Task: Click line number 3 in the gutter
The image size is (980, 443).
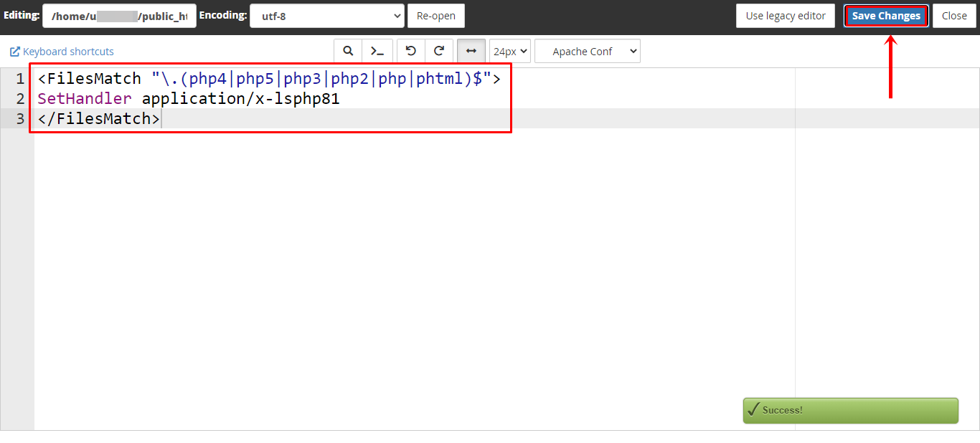Action: tap(19, 118)
